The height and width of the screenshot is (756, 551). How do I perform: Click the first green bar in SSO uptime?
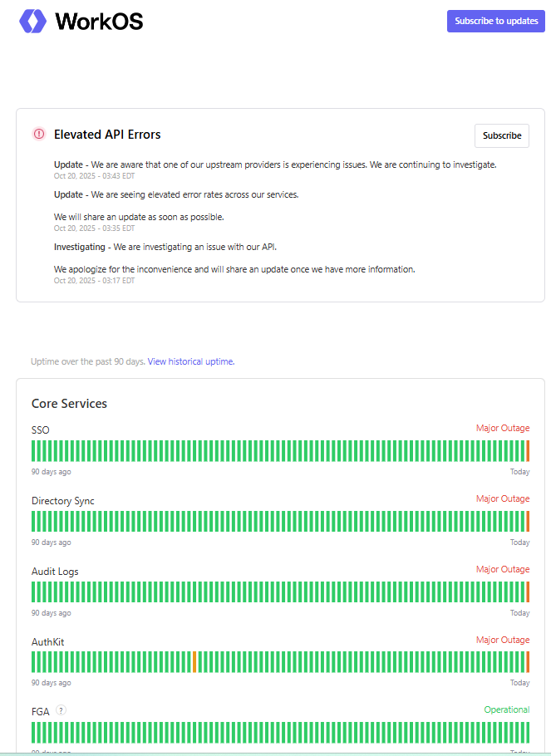tap(33, 451)
